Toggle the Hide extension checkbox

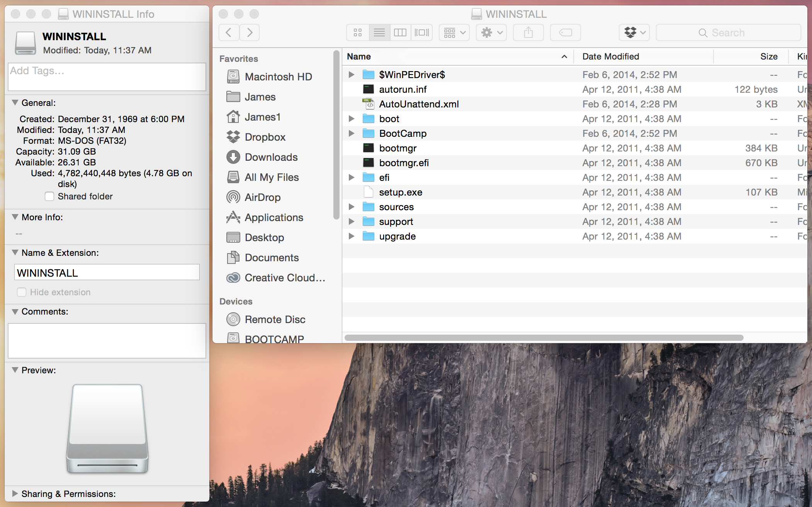(x=22, y=292)
